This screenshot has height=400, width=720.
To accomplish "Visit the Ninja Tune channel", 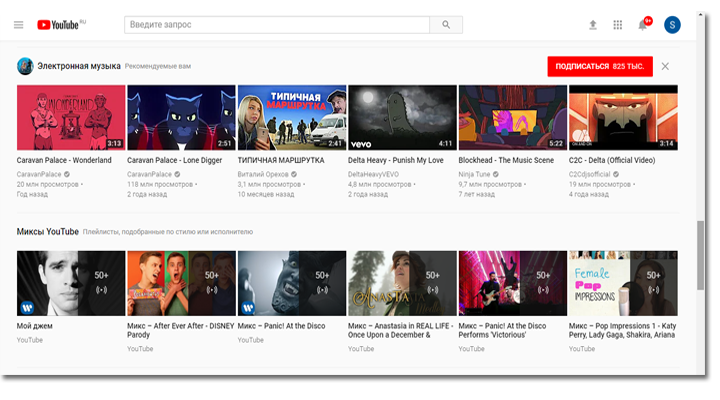I will [474, 175].
